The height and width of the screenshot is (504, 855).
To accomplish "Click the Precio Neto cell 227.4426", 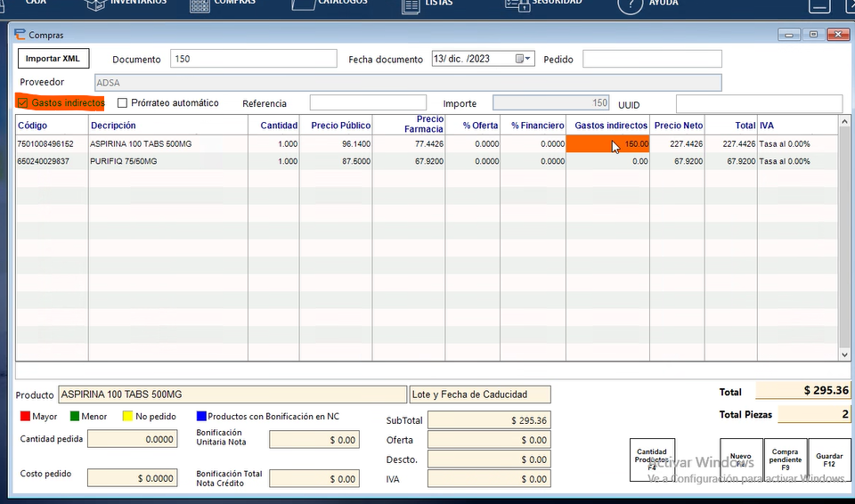I will [x=677, y=144].
